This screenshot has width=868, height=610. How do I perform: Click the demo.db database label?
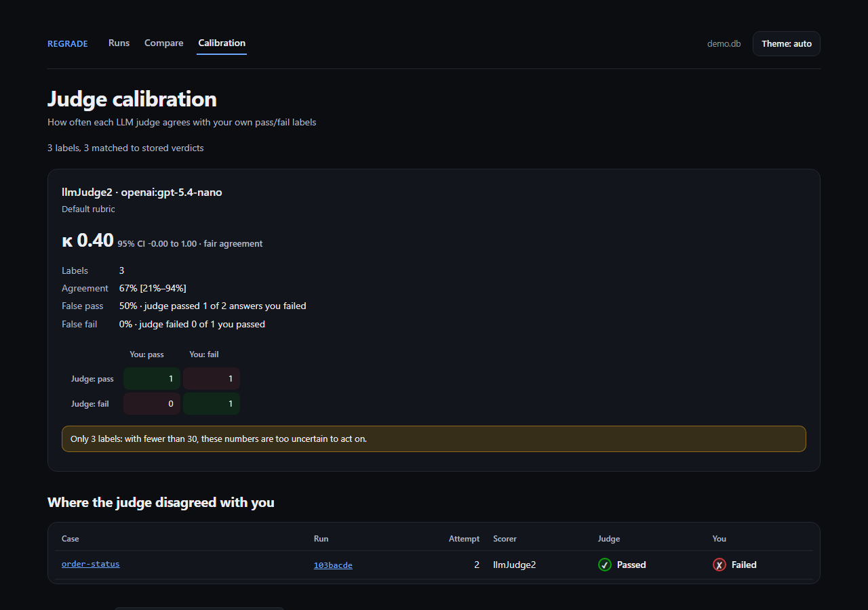[724, 43]
